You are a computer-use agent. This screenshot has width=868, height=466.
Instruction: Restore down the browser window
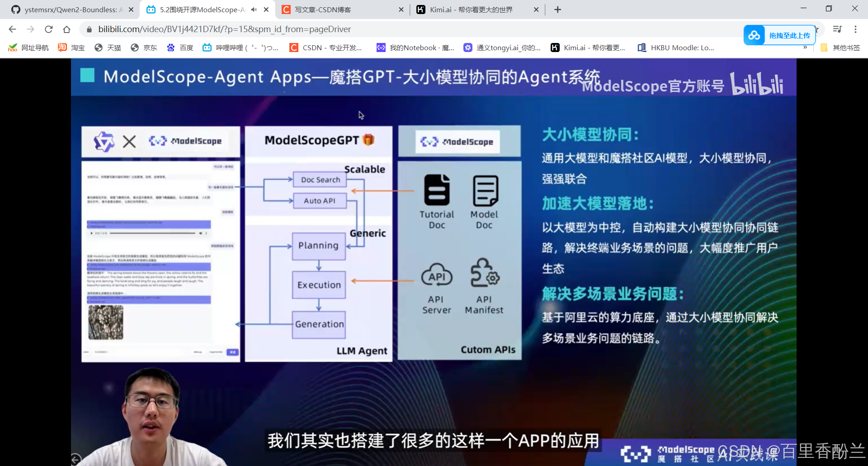[x=829, y=9]
